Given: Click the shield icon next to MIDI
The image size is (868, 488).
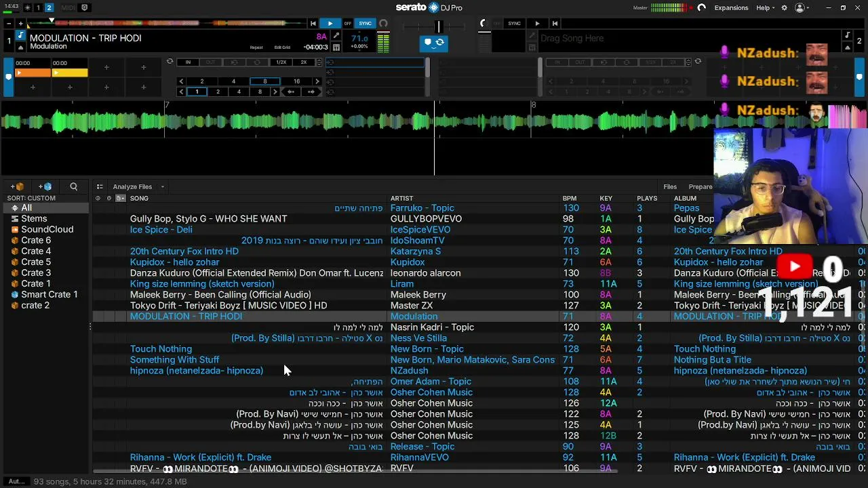Looking at the screenshot, I should (x=85, y=8).
